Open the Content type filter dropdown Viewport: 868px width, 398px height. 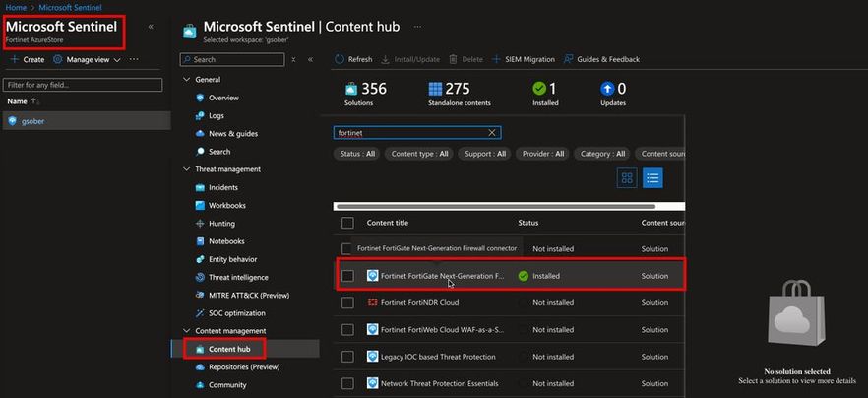tap(419, 154)
